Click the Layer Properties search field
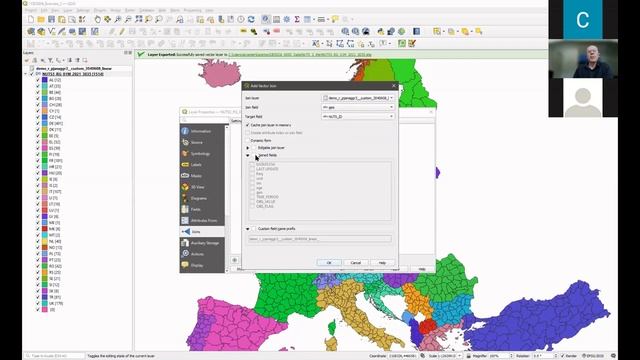Viewport: 640px width, 360px height. [205, 120]
